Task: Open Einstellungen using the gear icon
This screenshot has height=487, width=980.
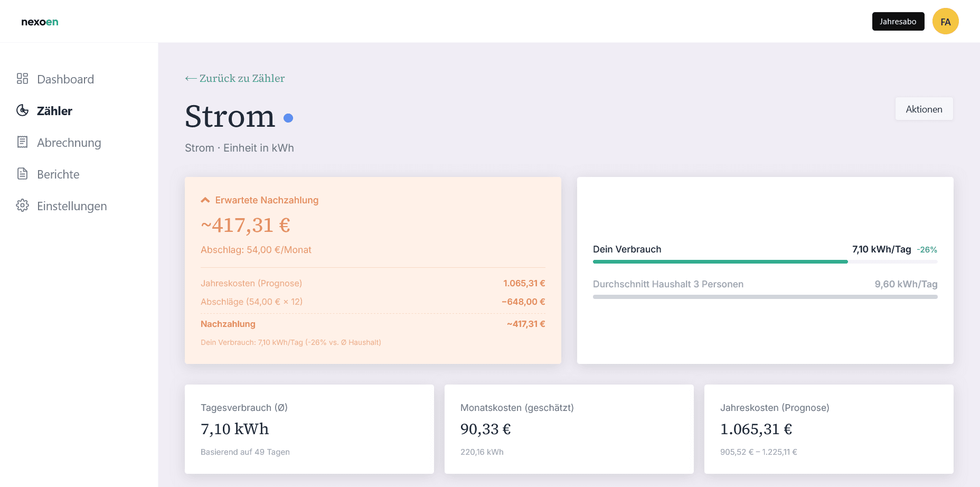Action: point(22,206)
